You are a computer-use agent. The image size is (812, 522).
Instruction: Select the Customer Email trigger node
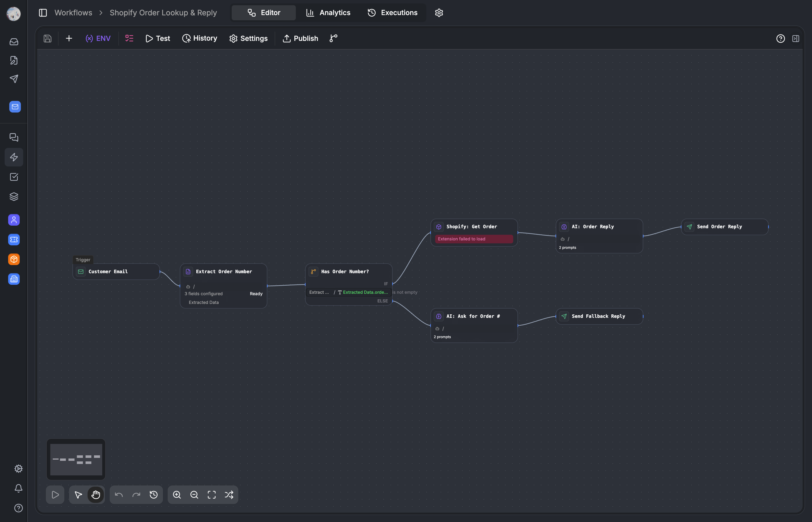coord(116,271)
